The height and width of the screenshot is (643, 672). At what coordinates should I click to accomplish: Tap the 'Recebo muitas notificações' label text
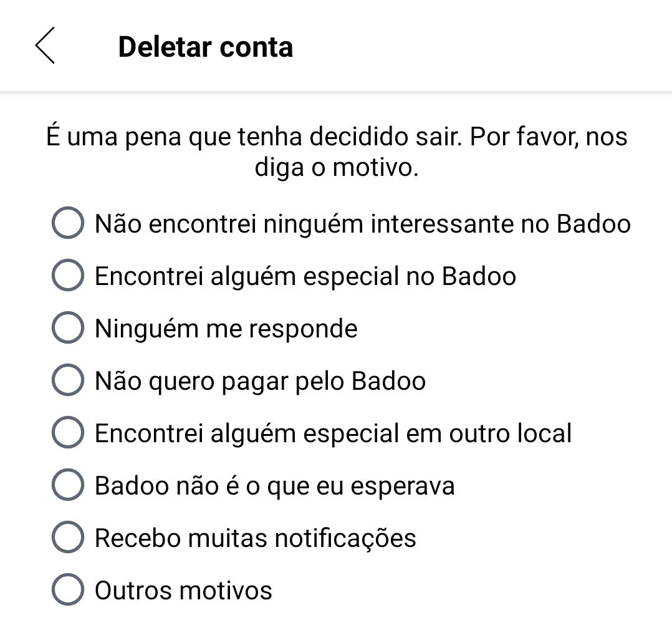click(255, 538)
